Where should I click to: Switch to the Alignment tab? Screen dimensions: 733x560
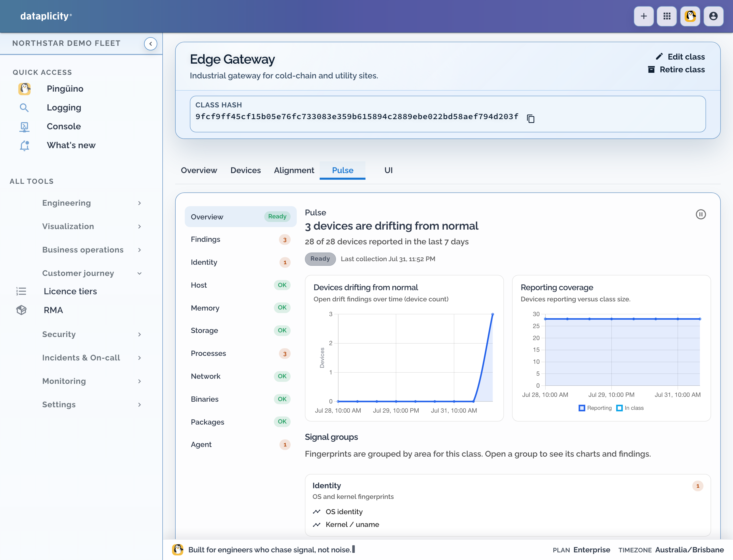[x=294, y=170]
